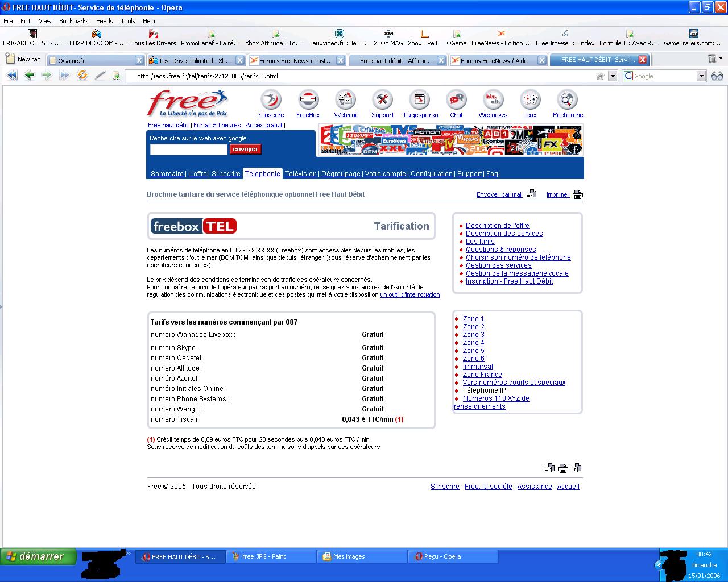Switch to free.JPG - Paint in taskbar

271,556
